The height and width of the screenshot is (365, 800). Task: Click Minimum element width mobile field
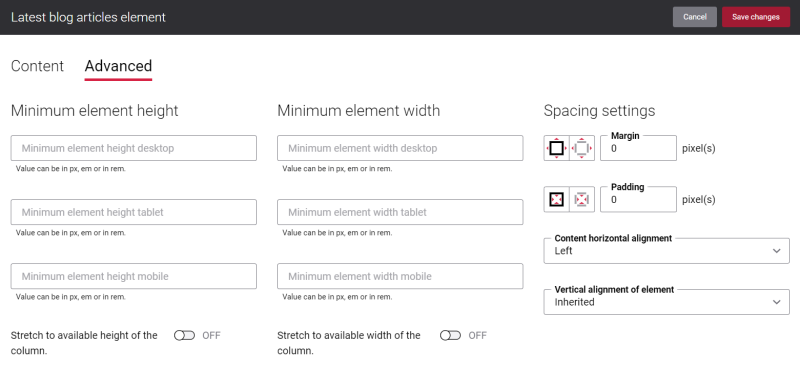click(400, 276)
